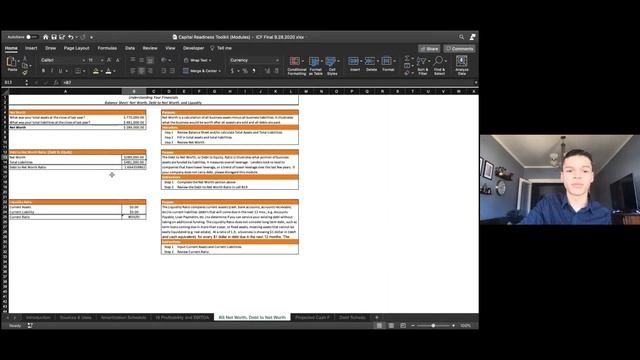Toggle center horizontal alignment
The height and width of the screenshot is (360, 640).
tap(141, 71)
